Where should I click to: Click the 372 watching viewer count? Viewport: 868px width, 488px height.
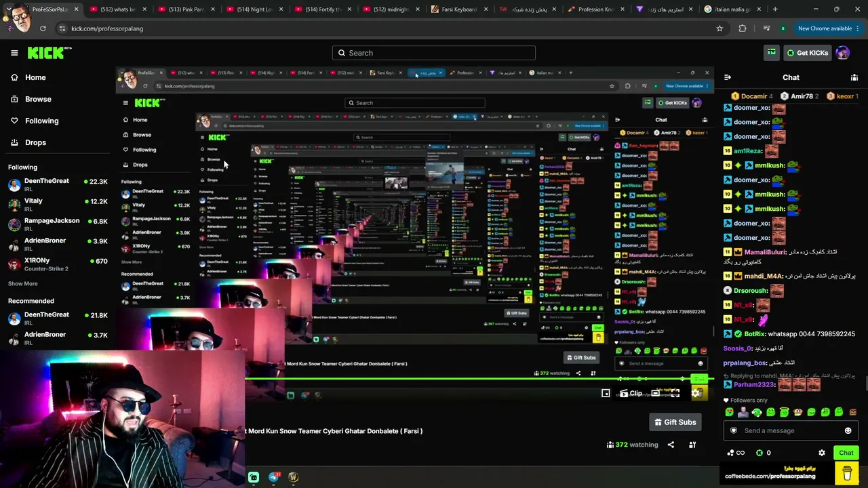633,445
